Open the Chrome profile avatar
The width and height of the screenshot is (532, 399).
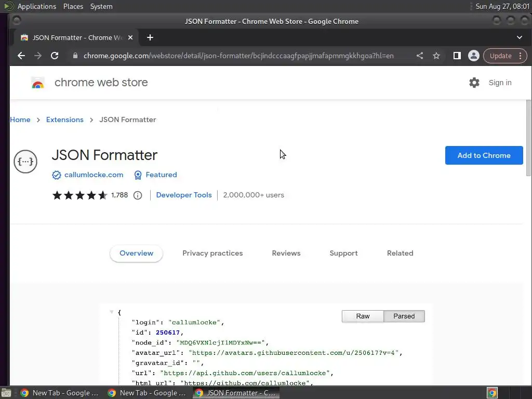[x=474, y=56]
